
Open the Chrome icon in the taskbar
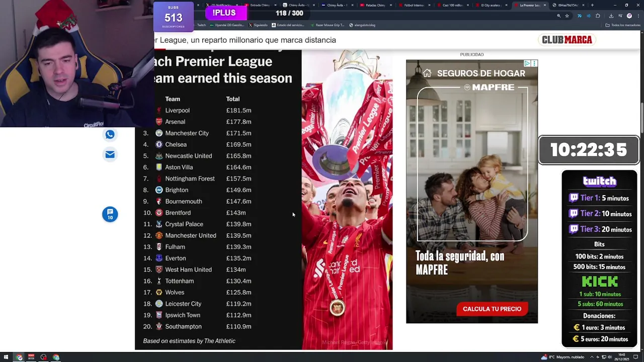point(19,357)
